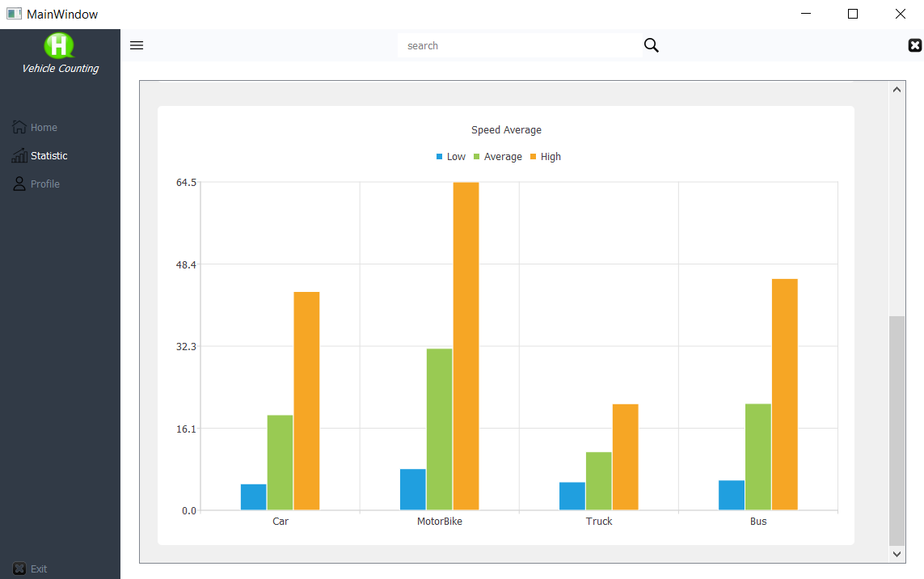Click the Truck low blue bar
The height and width of the screenshot is (579, 924).
point(572,496)
